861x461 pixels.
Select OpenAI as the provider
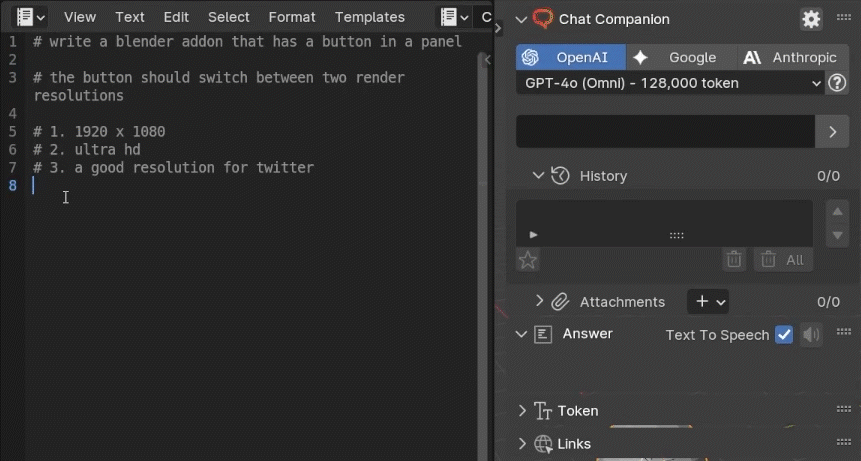[570, 57]
